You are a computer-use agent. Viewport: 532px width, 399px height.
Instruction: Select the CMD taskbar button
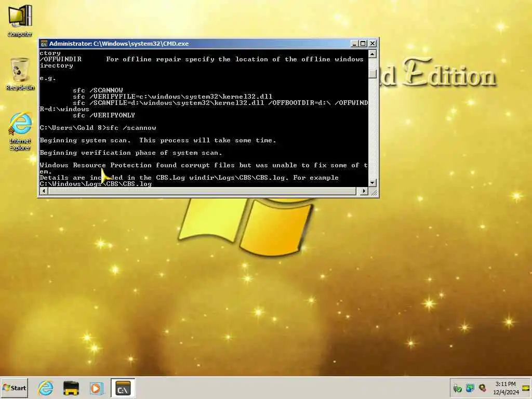click(123, 388)
